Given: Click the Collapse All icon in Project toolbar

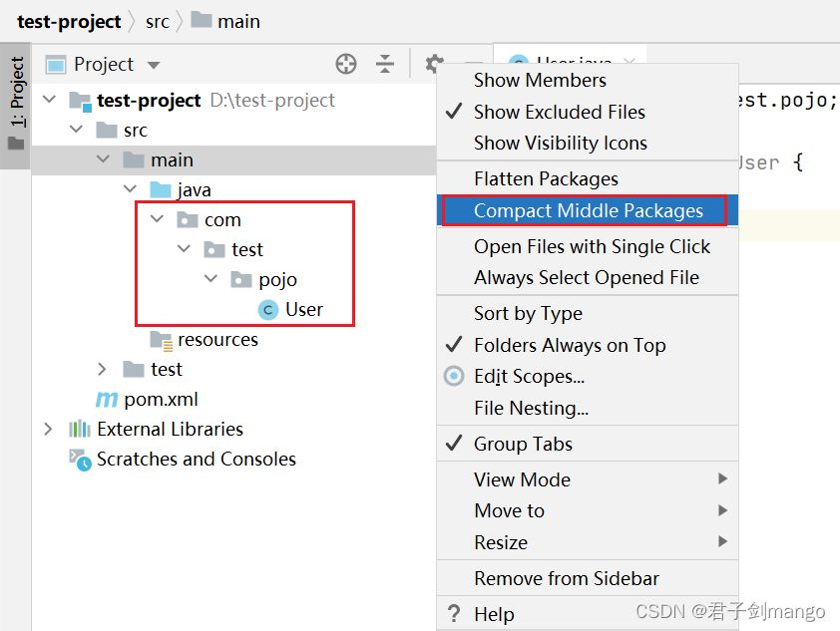Looking at the screenshot, I should coord(385,64).
